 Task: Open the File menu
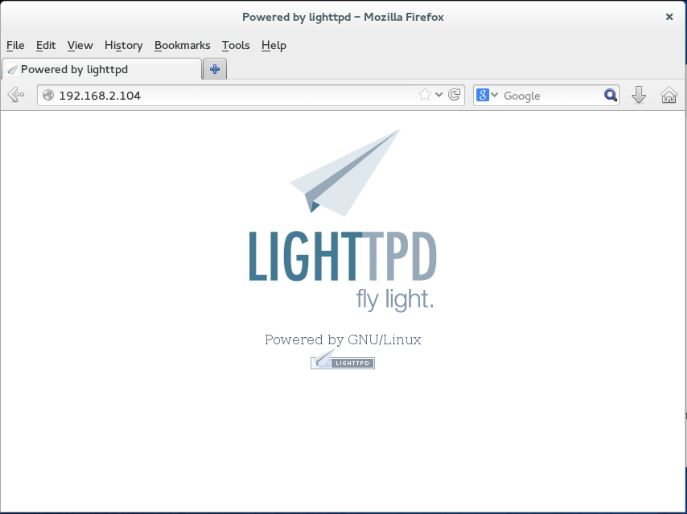(x=15, y=45)
